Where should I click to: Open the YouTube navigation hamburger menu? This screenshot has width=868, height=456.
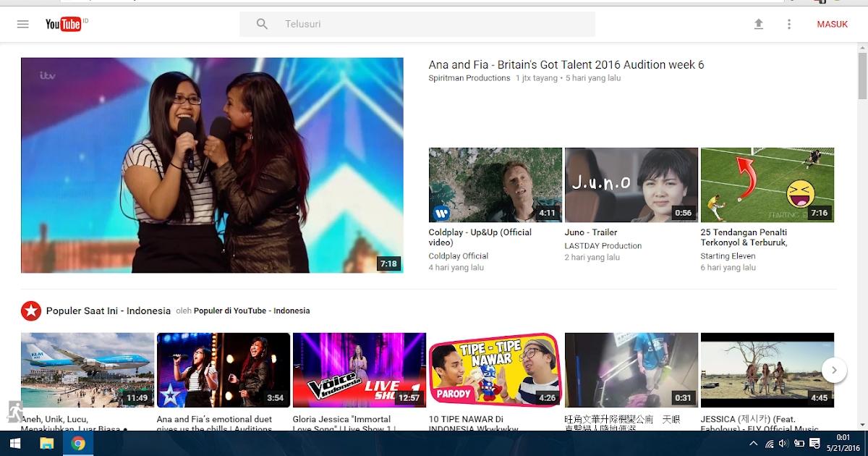pos(22,24)
